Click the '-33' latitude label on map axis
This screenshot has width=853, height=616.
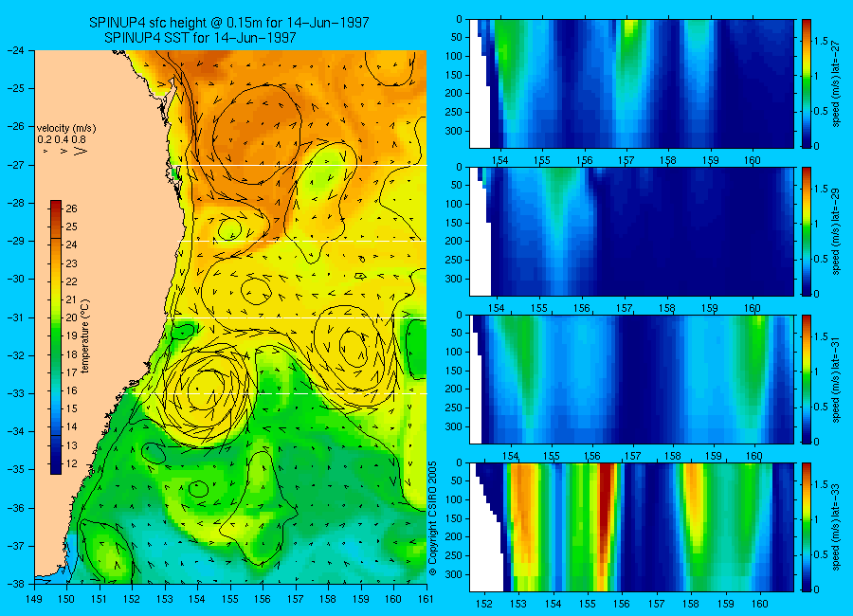tap(15, 393)
